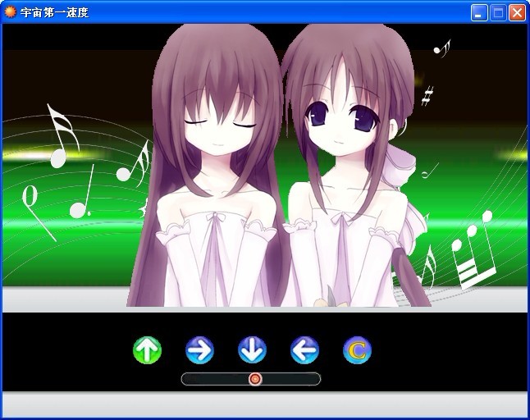Click the 宇宙第一速度 title text
This screenshot has width=530, height=420.
(x=54, y=12)
